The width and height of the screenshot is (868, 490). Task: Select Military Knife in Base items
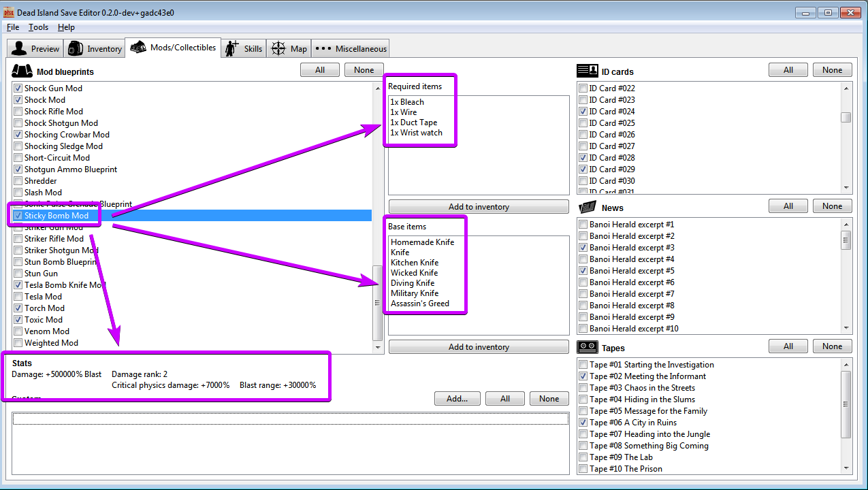click(x=415, y=293)
